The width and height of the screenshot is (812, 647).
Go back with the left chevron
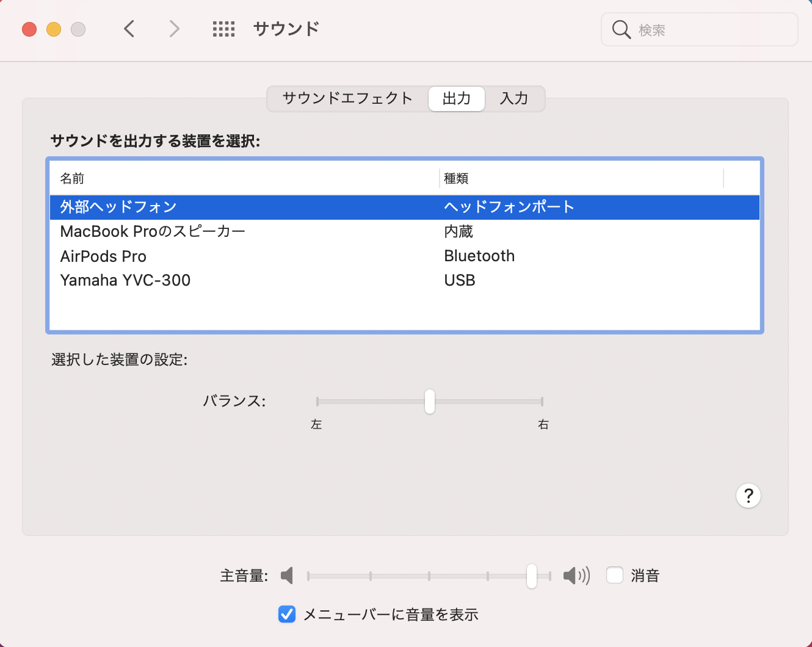[129, 29]
